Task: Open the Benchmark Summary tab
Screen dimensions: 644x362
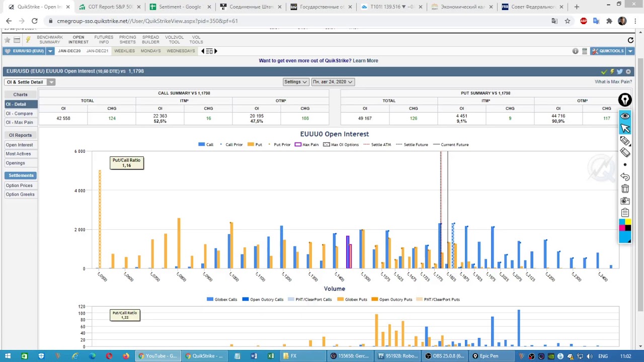Action: 50,40
